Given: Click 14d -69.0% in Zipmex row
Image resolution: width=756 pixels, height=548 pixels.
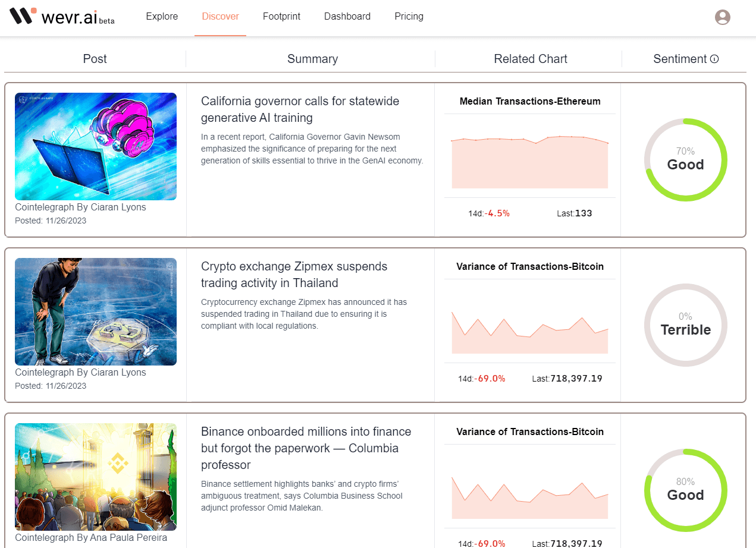Looking at the screenshot, I should tap(482, 379).
